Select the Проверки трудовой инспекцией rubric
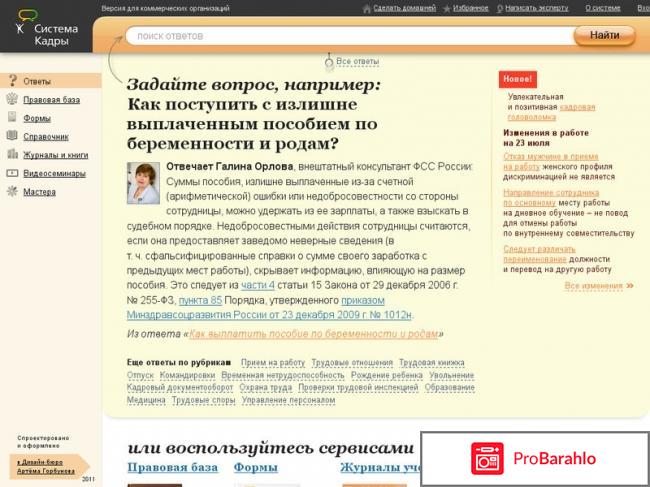This screenshot has width=650, height=487. coord(358,388)
